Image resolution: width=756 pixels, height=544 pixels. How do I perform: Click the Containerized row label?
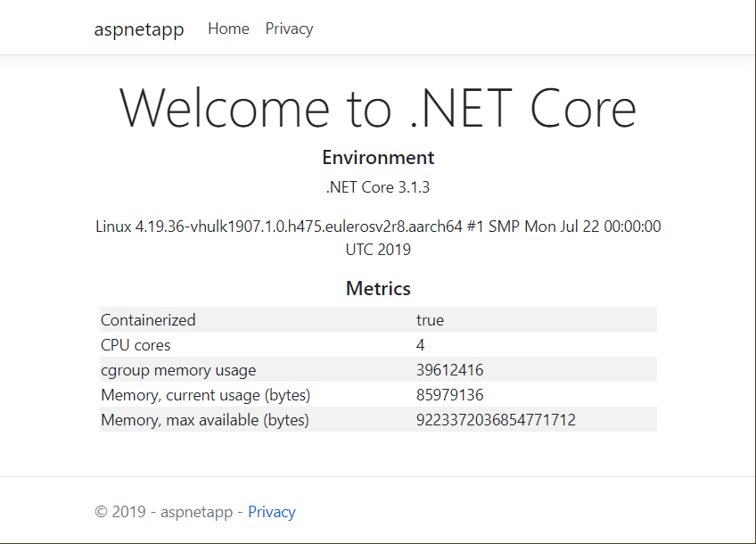tap(148, 320)
